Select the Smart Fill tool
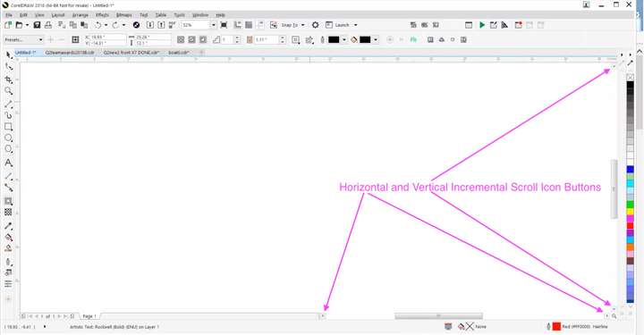Screen dimensions: 644x335 pyautogui.click(x=9, y=248)
